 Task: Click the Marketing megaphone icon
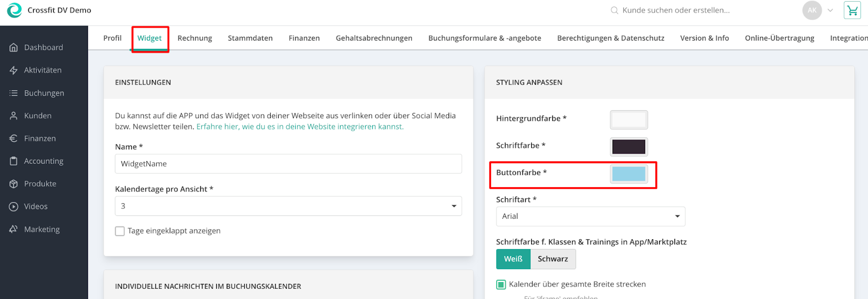coord(14,230)
